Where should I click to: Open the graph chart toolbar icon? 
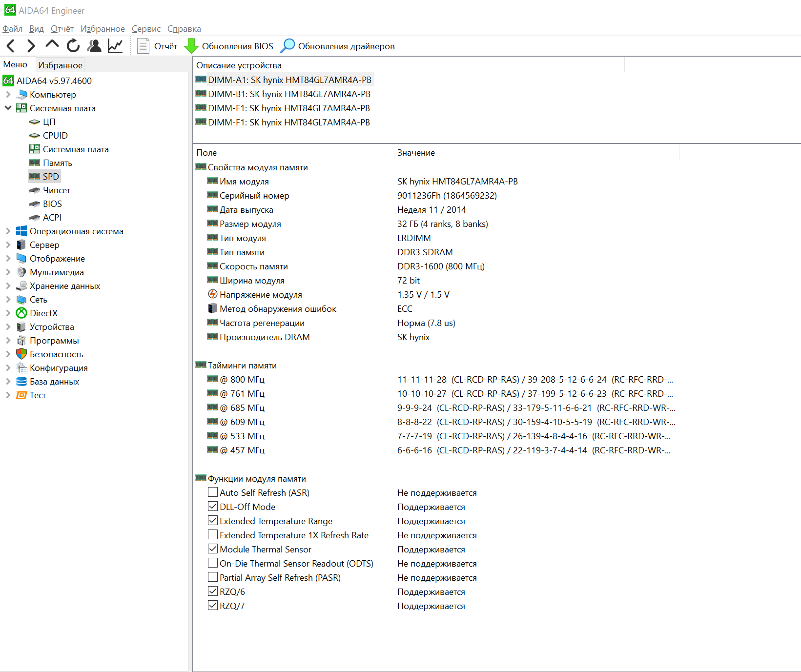[x=115, y=46]
